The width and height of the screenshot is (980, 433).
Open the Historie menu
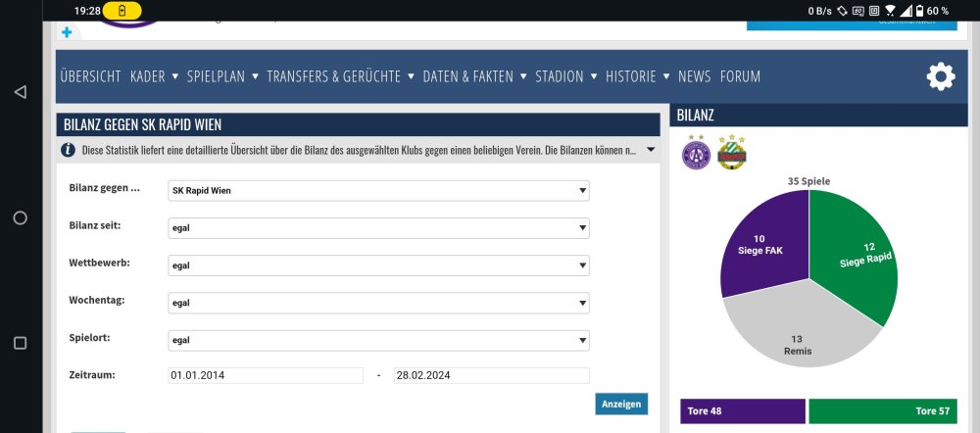tap(630, 76)
